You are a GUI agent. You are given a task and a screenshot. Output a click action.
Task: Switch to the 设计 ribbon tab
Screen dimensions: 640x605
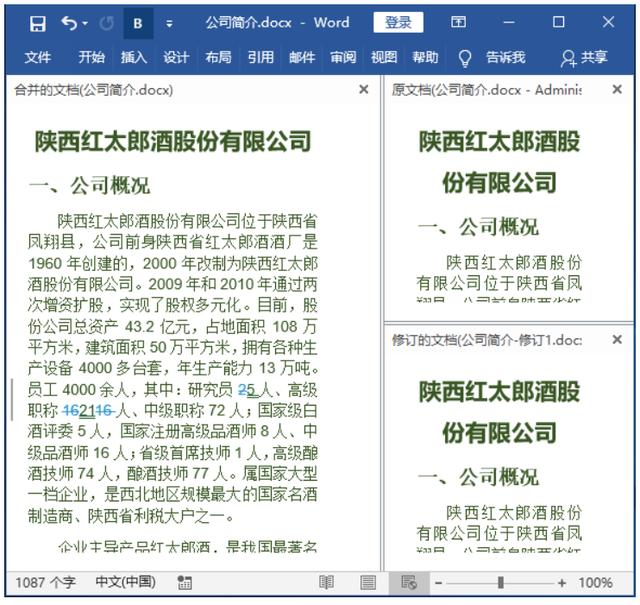(176, 57)
